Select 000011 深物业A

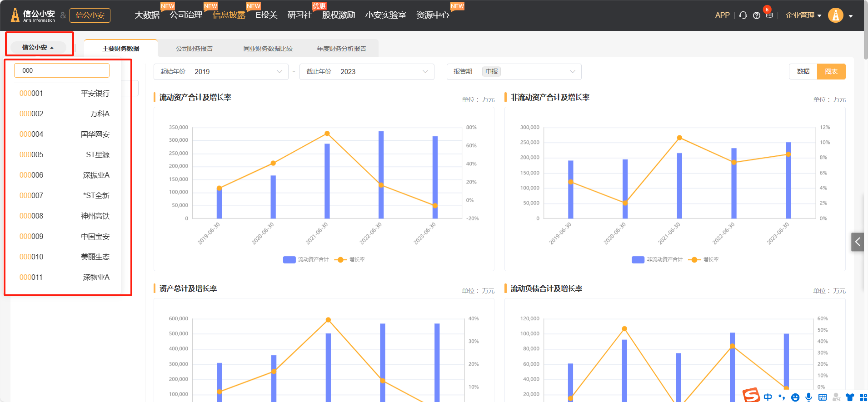click(64, 277)
